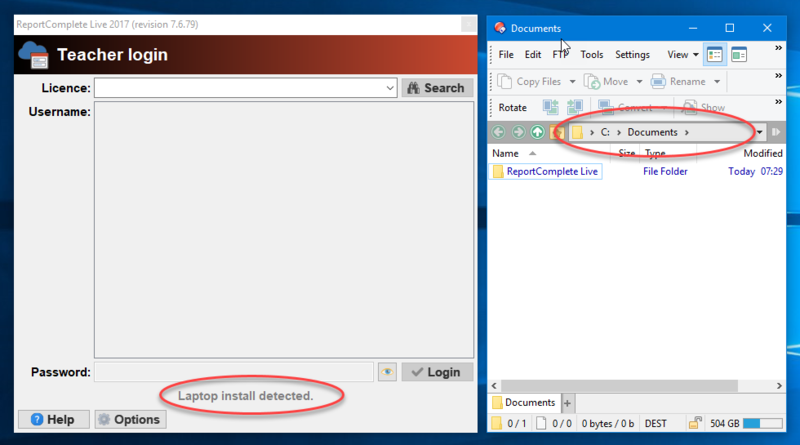This screenshot has width=800, height=445.
Task: Click the Copy Files toolbar button
Action: tap(530, 82)
